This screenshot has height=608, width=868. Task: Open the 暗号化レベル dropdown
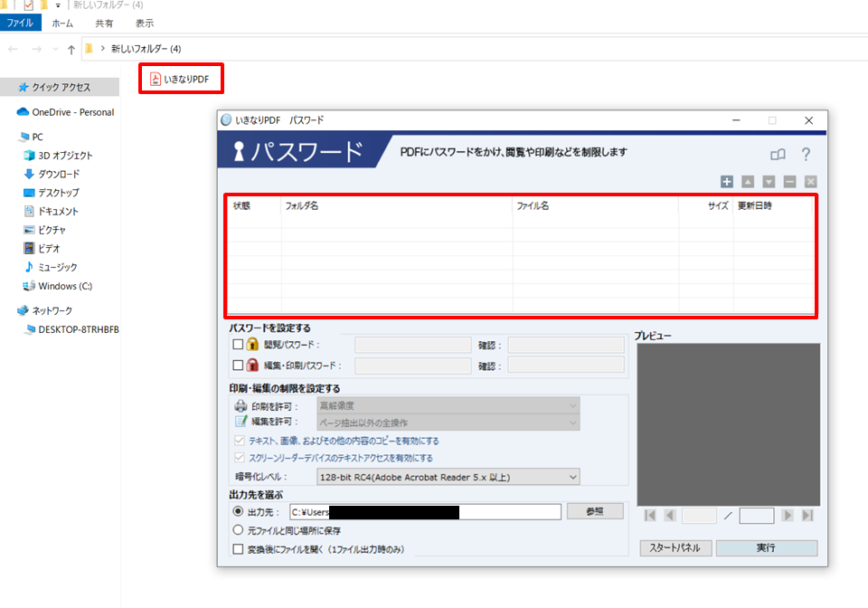point(448,477)
